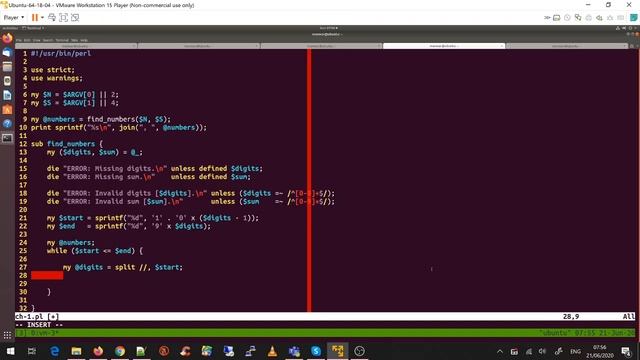Switch to the fifth terminal tab
This screenshot has width=640, height=360.
566,46
